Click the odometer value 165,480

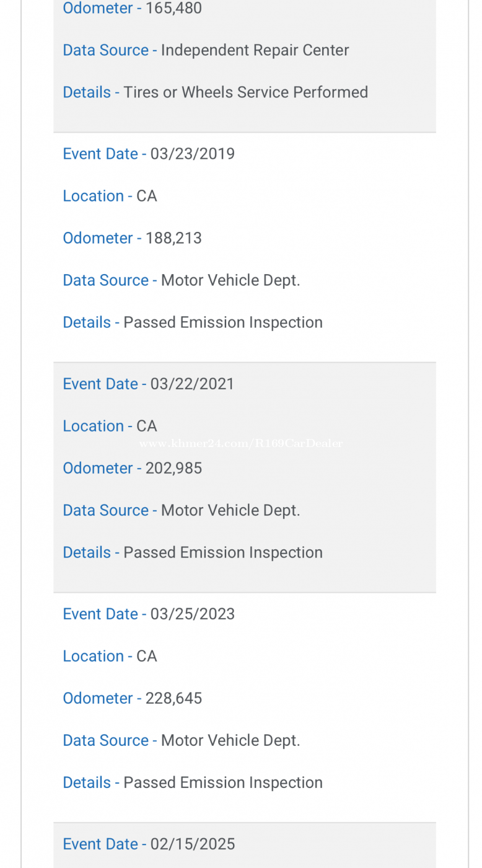tap(173, 8)
